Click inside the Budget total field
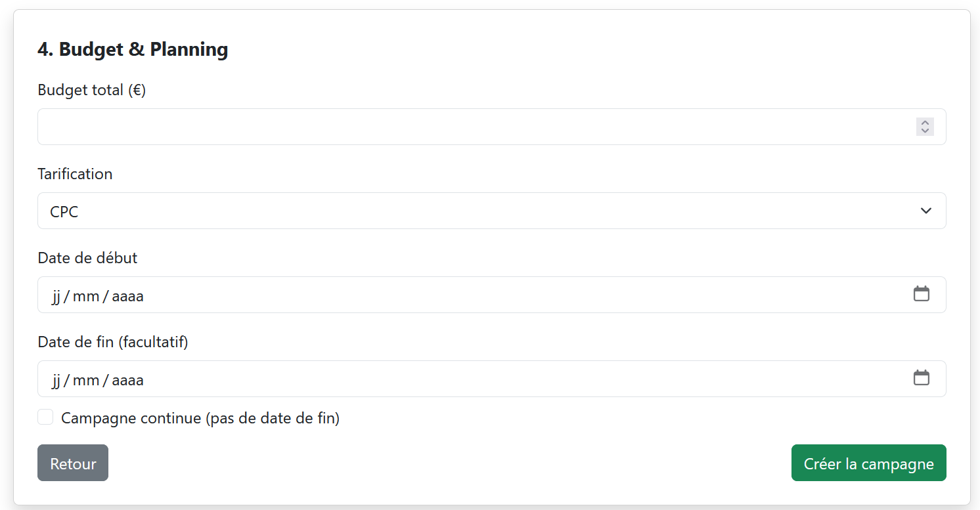The image size is (980, 510). click(x=460, y=127)
